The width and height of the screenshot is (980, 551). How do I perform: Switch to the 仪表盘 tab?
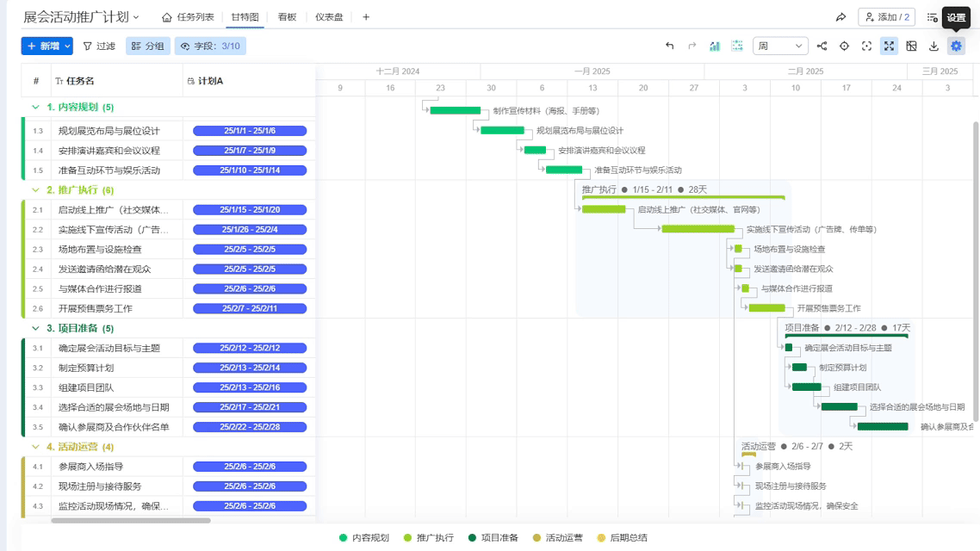pos(329,15)
